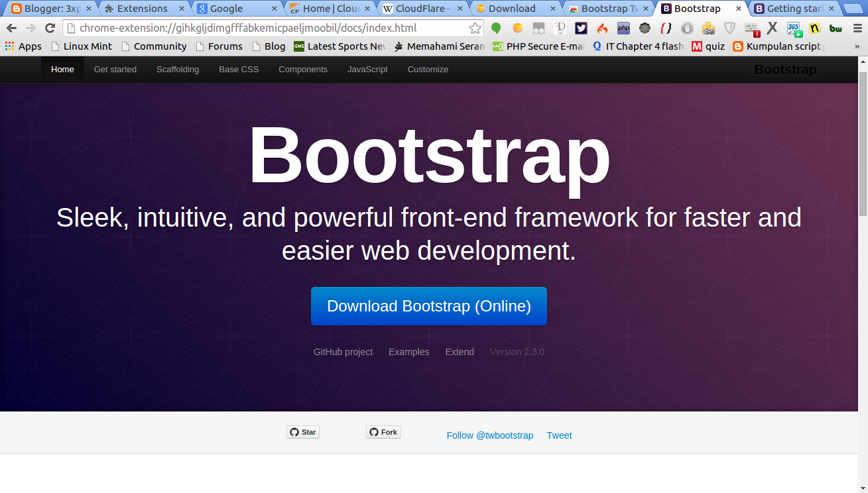Open the Memahami Seran bookmark

pyautogui.click(x=439, y=46)
